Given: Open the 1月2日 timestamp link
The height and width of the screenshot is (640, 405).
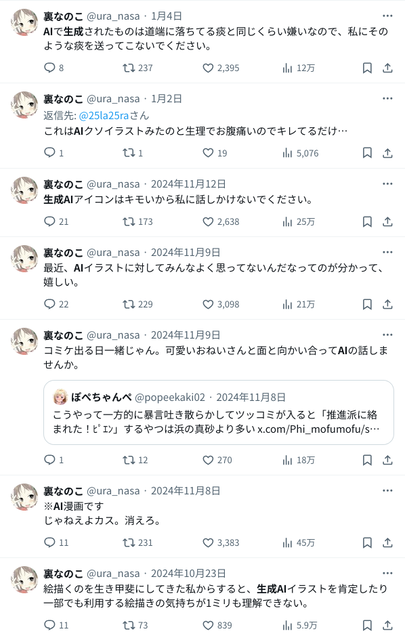Looking at the screenshot, I should 166,99.
